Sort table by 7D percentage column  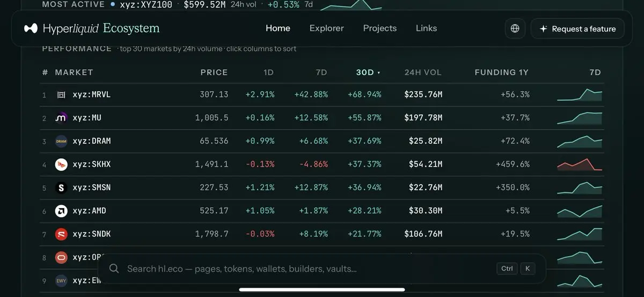click(321, 72)
